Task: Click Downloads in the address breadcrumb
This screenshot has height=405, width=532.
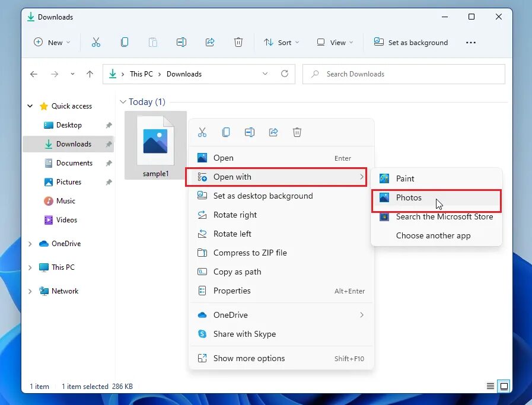Action: pyautogui.click(x=184, y=74)
